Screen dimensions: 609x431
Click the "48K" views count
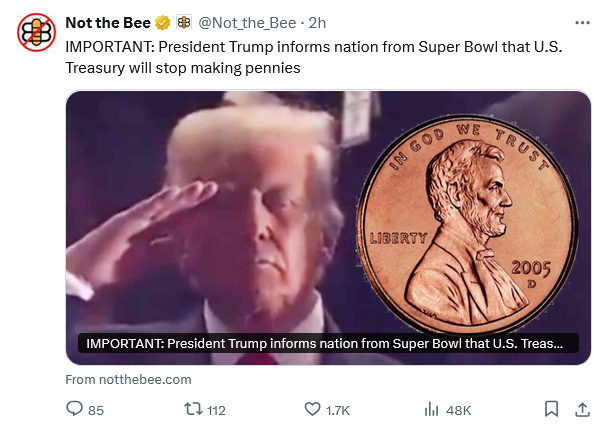coord(459,409)
